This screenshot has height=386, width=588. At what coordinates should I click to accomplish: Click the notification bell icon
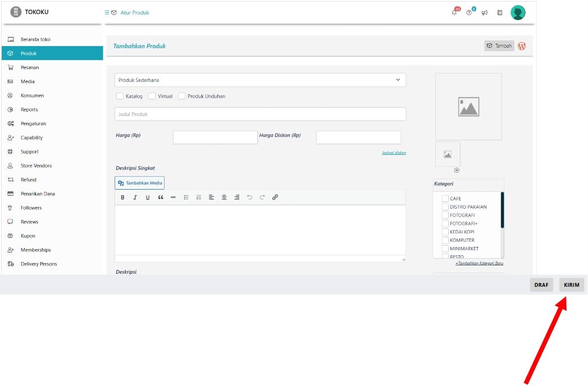[454, 13]
